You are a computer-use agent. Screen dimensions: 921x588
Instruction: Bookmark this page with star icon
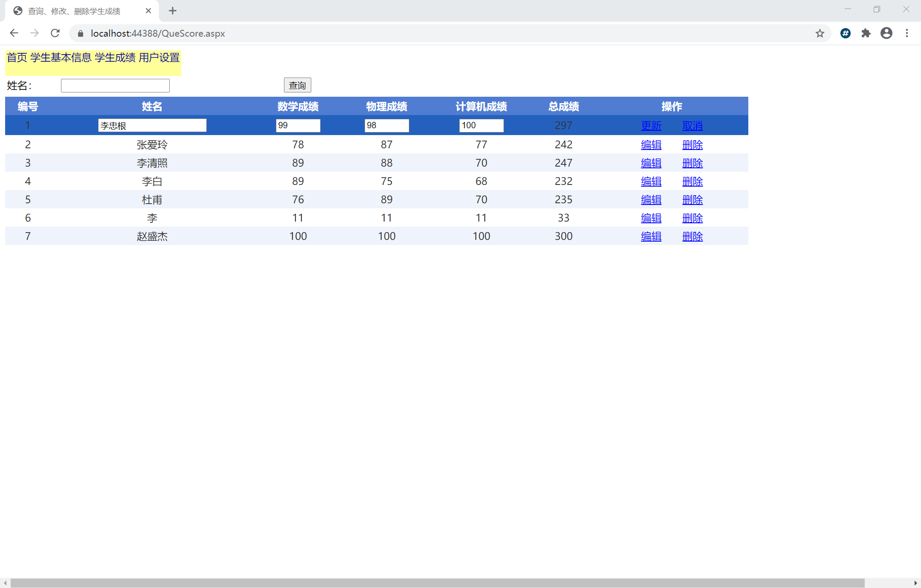pyautogui.click(x=820, y=33)
